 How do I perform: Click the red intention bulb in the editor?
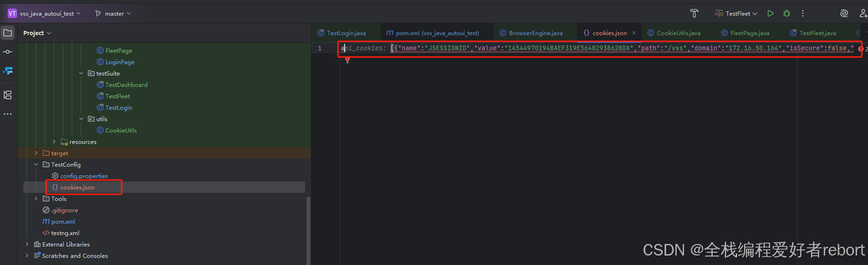click(x=347, y=60)
